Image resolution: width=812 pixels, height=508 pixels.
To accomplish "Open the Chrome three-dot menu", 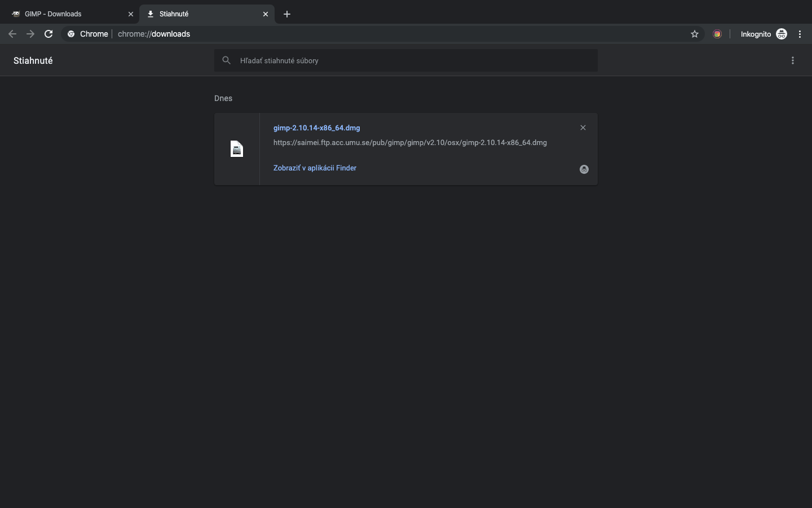I will tap(800, 34).
